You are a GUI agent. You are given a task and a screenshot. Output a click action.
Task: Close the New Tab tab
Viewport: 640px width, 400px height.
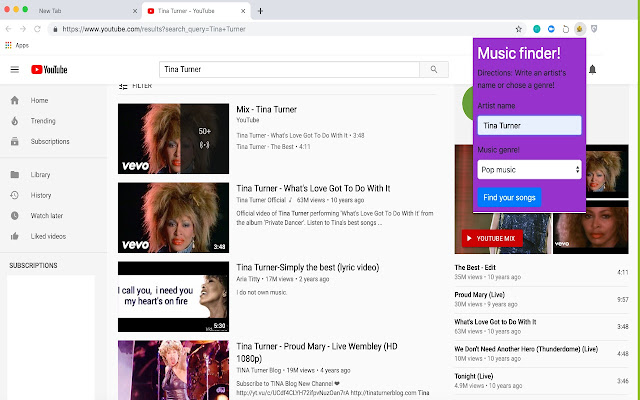pos(135,11)
